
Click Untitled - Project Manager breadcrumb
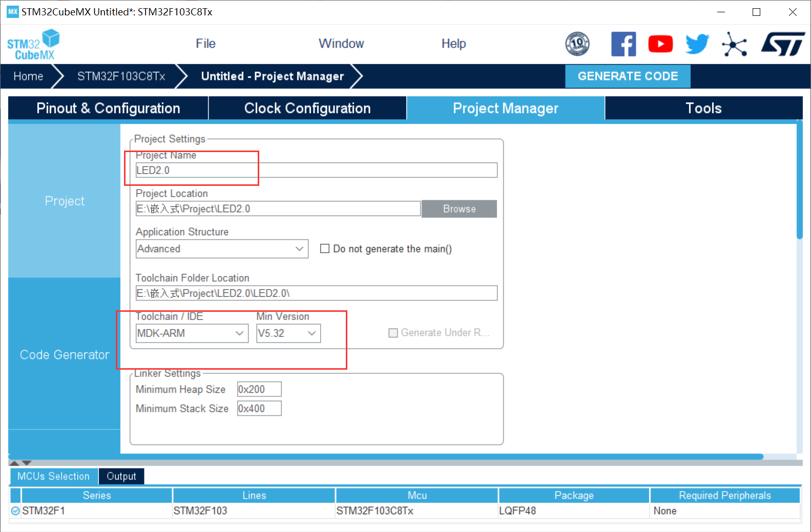coord(272,76)
